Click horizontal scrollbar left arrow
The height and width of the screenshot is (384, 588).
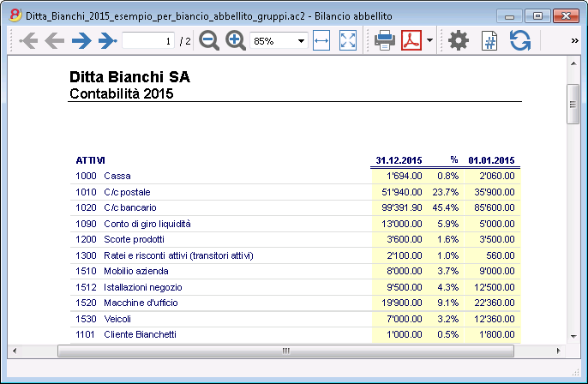(x=15, y=351)
